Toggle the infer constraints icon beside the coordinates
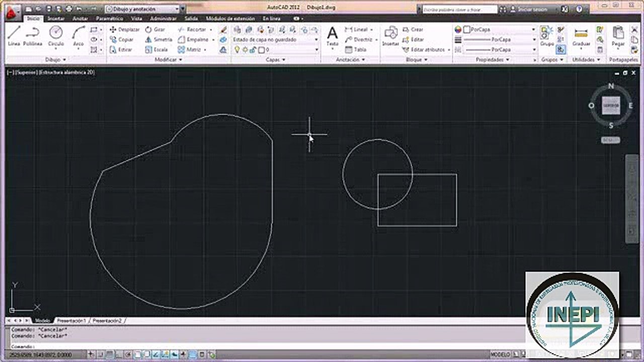Viewport: 644px width, 362px height. (x=92, y=354)
